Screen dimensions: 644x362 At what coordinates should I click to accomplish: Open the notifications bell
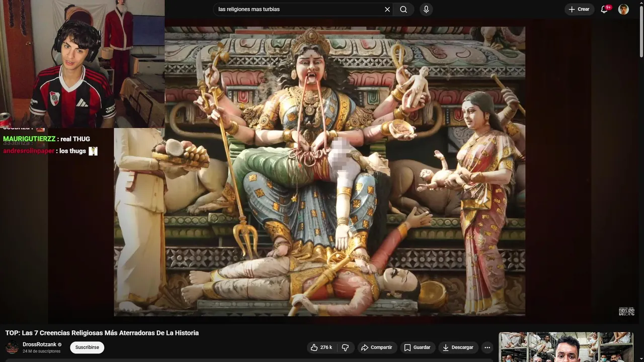605,9
